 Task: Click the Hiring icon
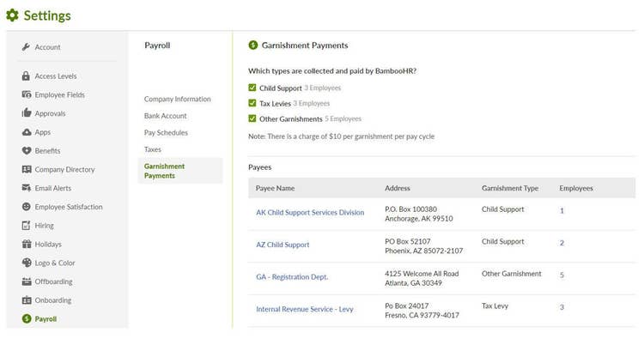tap(26, 226)
